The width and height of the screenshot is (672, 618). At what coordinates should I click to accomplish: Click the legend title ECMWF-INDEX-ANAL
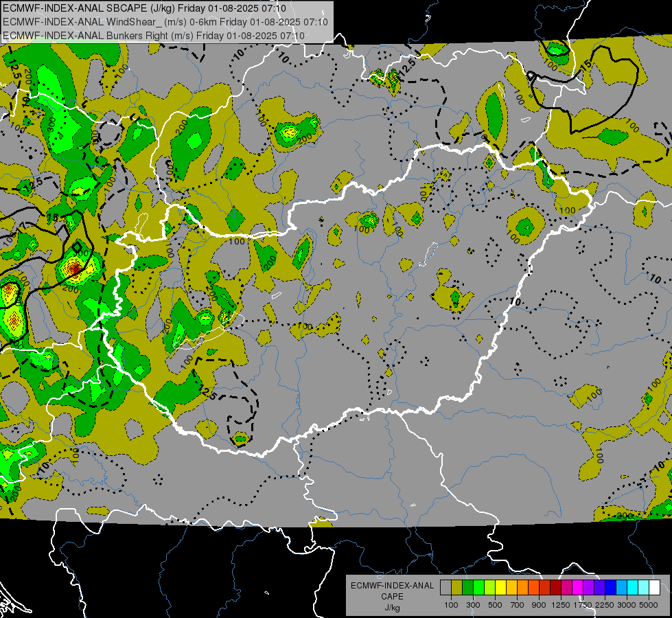393,586
